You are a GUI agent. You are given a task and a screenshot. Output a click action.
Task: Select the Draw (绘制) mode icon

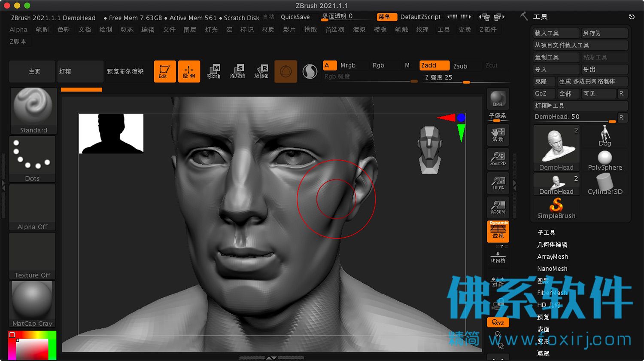189,71
